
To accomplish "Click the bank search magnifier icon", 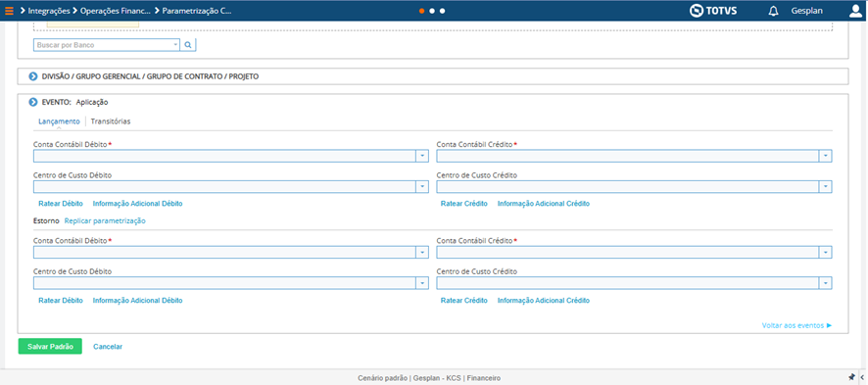I will pos(188,45).
